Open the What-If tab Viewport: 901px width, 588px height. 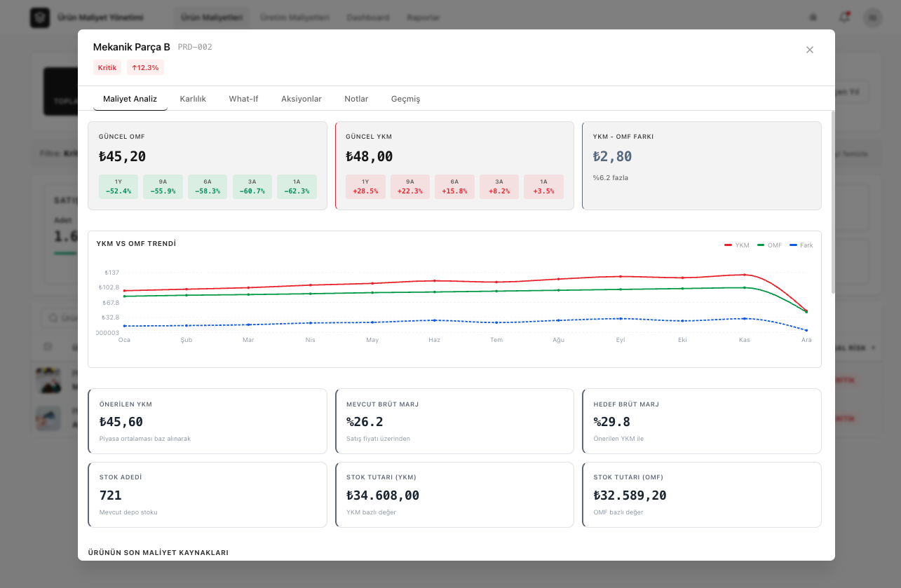(x=243, y=99)
